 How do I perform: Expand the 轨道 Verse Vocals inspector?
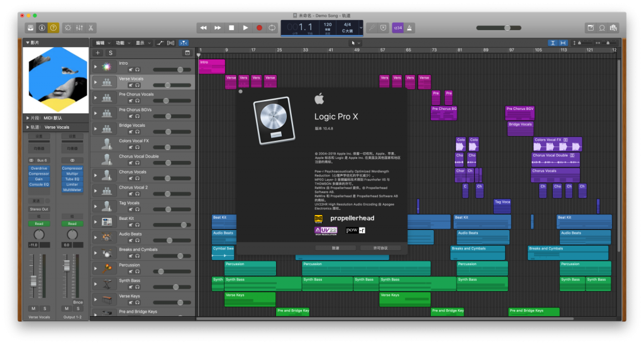coord(28,127)
